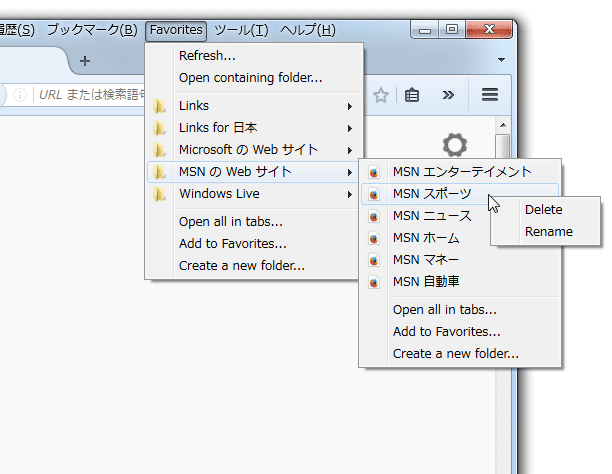The width and height of the screenshot is (612, 474).
Task: Open the ブックマーク(B) menu
Action: pos(92,30)
